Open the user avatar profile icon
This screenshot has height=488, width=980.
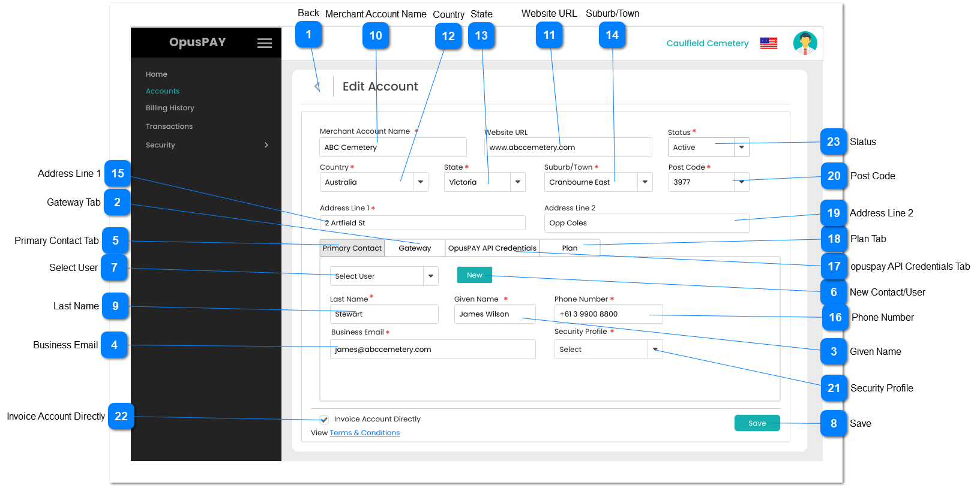[x=805, y=43]
